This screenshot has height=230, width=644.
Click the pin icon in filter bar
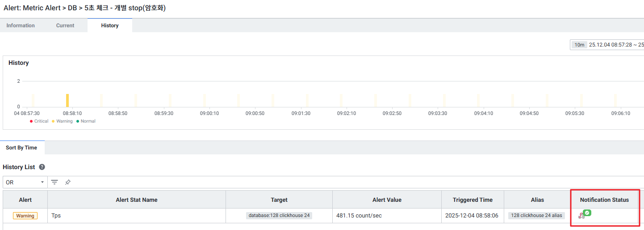[67, 182]
